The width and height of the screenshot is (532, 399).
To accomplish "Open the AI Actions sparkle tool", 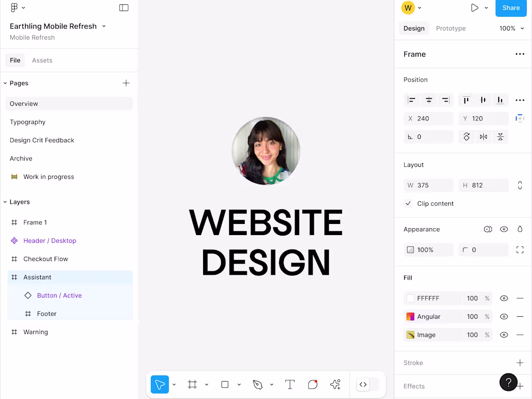I will [335, 384].
